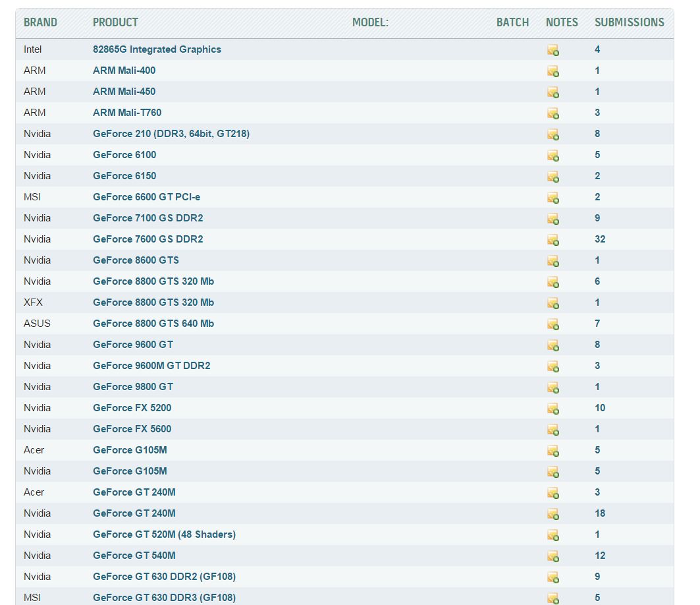Click notes icon for Nvidia GeForce GT 240M
Image resolution: width=700 pixels, height=605 pixels.
click(553, 514)
